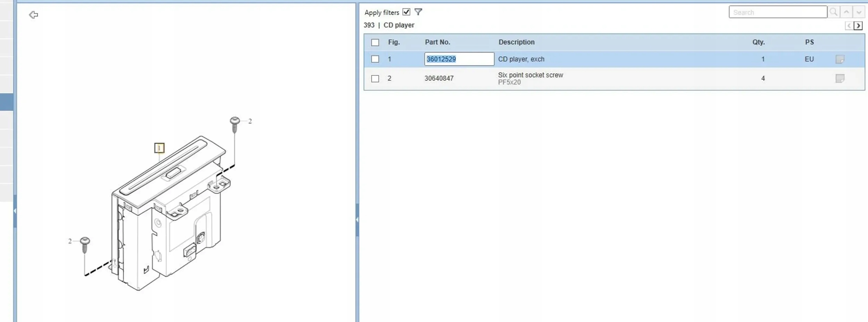Select part number 30640847
Screen dimensions: 868x322
tap(439, 79)
